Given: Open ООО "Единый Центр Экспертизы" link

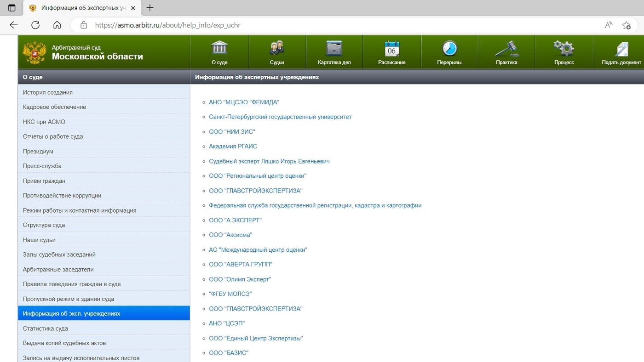Looking at the screenshot, I should click(256, 339).
